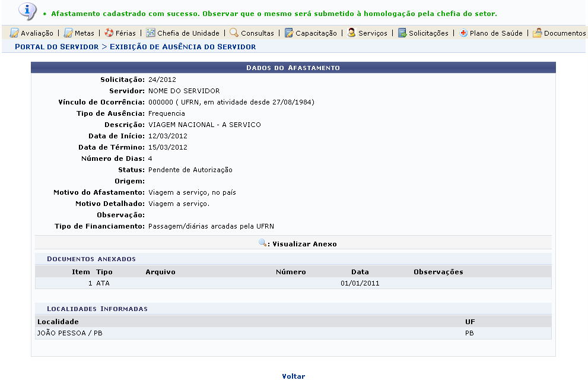Click Viagem a serviço, no país text
588x390 pixels.
pos(192,192)
